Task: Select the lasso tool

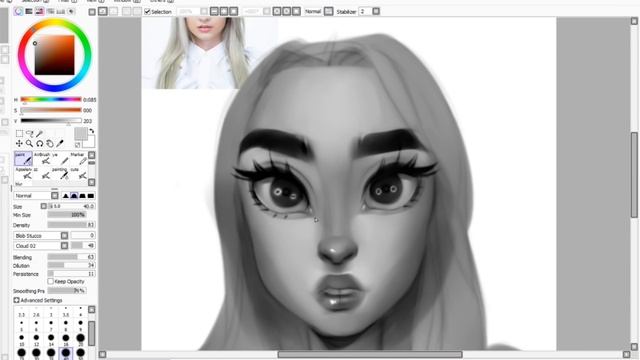Action: pos(29,133)
